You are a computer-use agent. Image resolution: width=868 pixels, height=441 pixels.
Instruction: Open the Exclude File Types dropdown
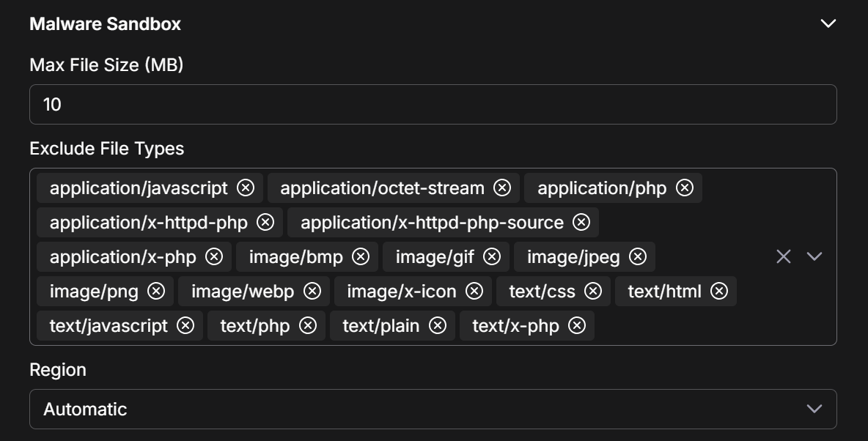pos(814,256)
